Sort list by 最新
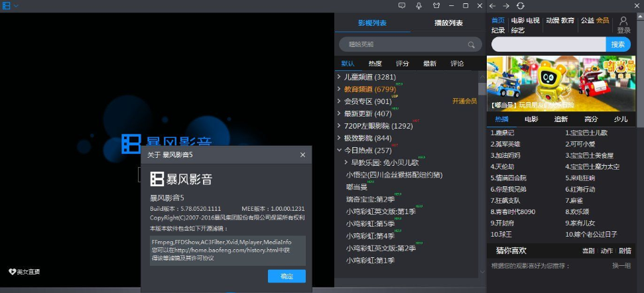The image size is (644, 293). point(430,64)
